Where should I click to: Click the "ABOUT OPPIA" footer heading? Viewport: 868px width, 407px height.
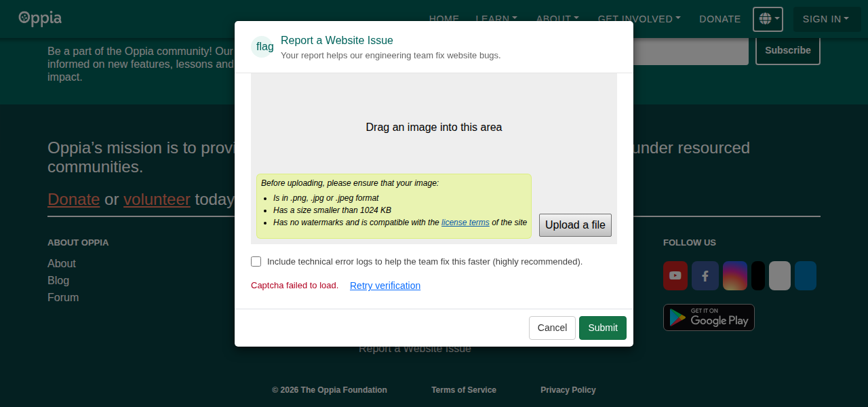pyautogui.click(x=78, y=242)
